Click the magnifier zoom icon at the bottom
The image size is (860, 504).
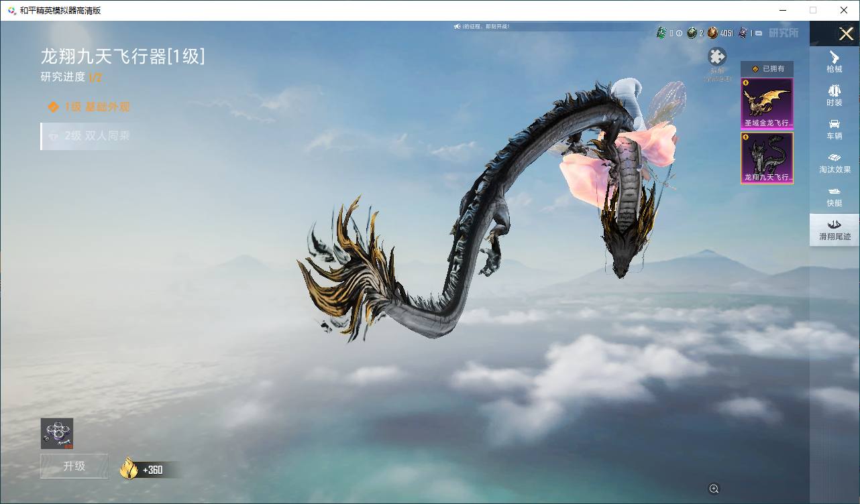tap(714, 489)
